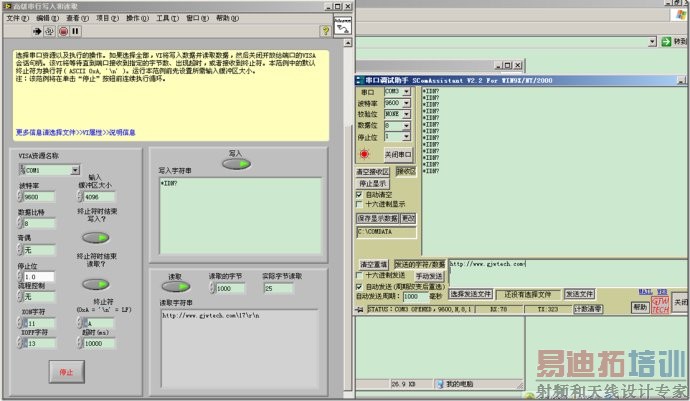Click the 缓冲区大小 4096 stepper arrows
This screenshot has width=690, height=401.
81,196
